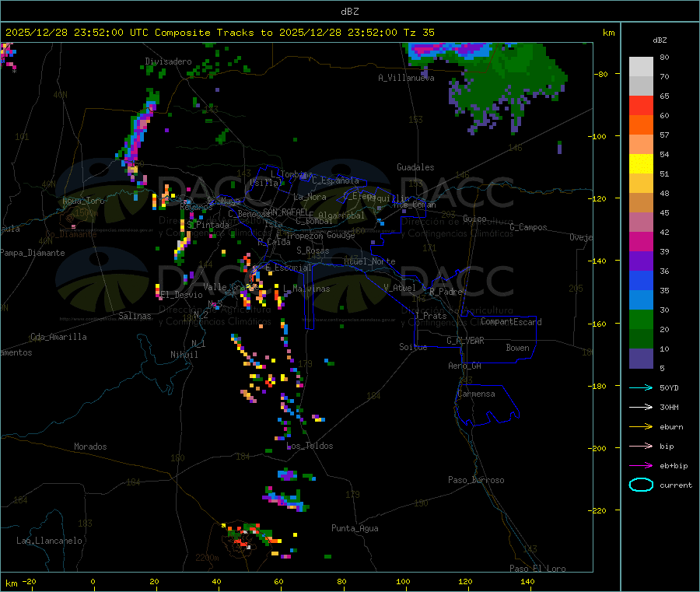Click the Punta_Agua map label
Image resolution: width=700 pixels, height=592 pixels.
(x=355, y=528)
